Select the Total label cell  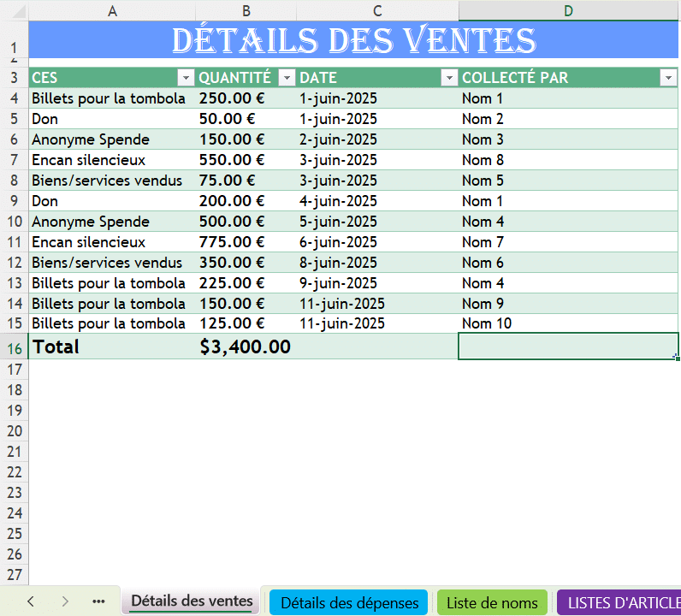112,346
